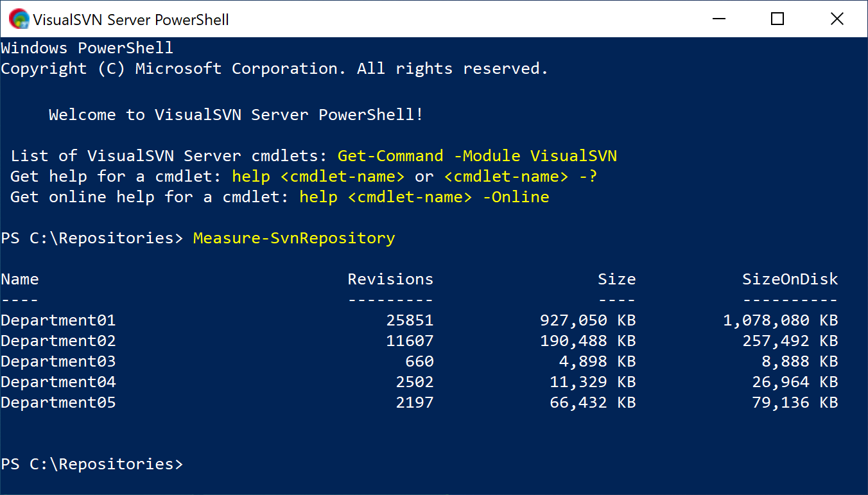The image size is (868, 495).
Task: Click the Microsoft Corporation copyright line
Action: (x=273, y=68)
